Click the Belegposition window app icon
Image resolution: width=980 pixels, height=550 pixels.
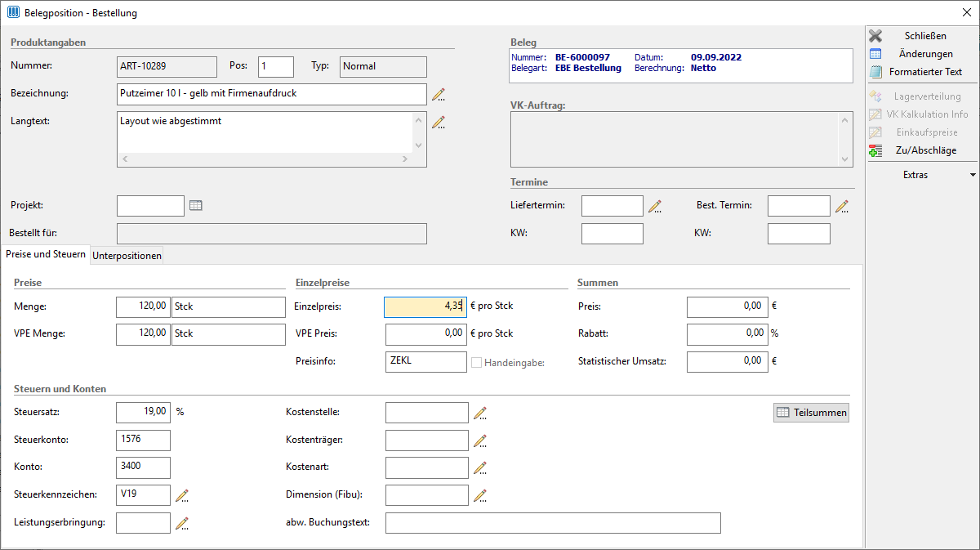pyautogui.click(x=13, y=13)
